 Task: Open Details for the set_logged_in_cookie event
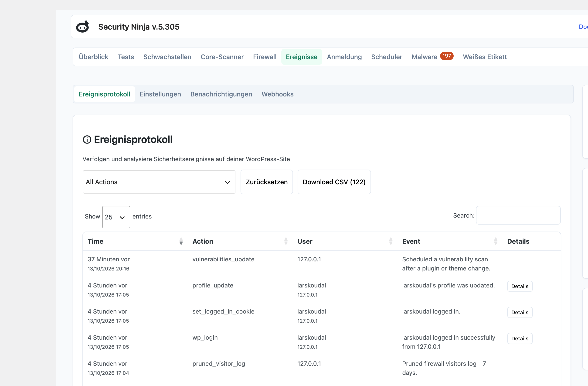tap(520, 312)
